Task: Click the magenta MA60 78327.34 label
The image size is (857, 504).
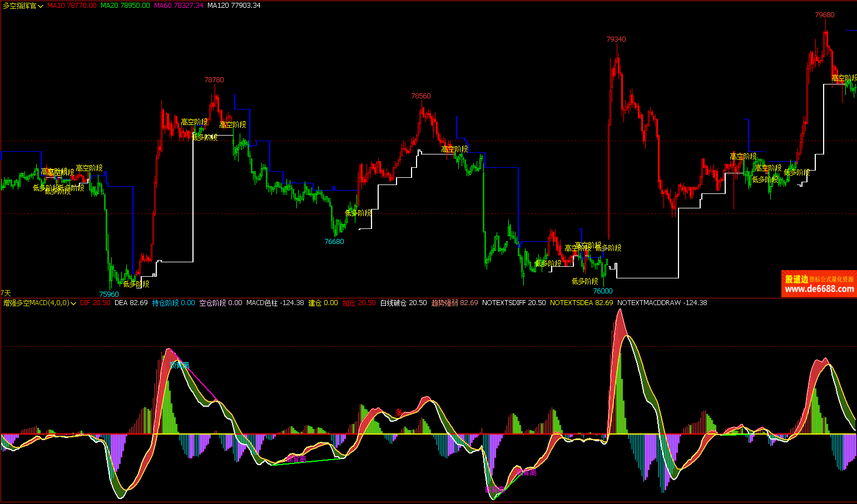Action: click(x=179, y=6)
